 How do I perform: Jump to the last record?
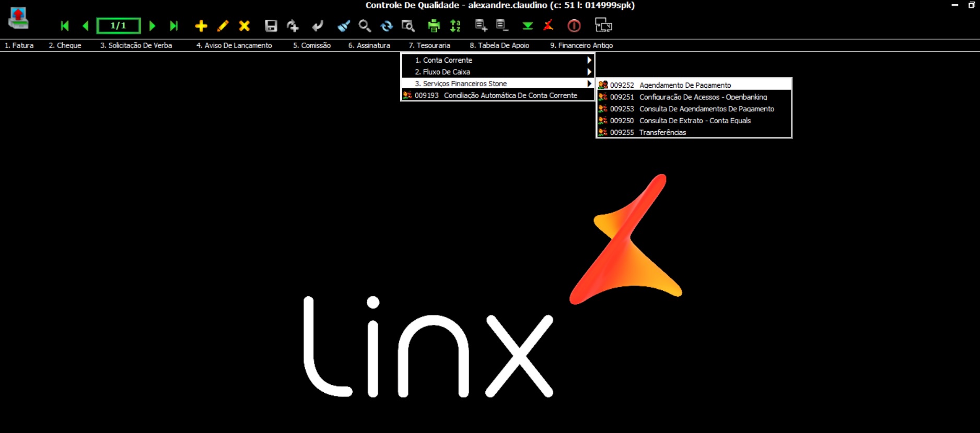point(174,26)
